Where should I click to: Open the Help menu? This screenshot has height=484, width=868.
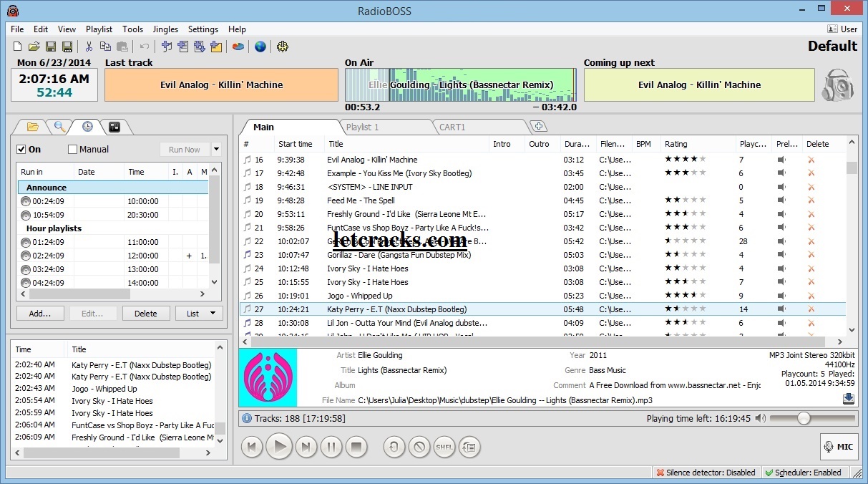coord(237,29)
